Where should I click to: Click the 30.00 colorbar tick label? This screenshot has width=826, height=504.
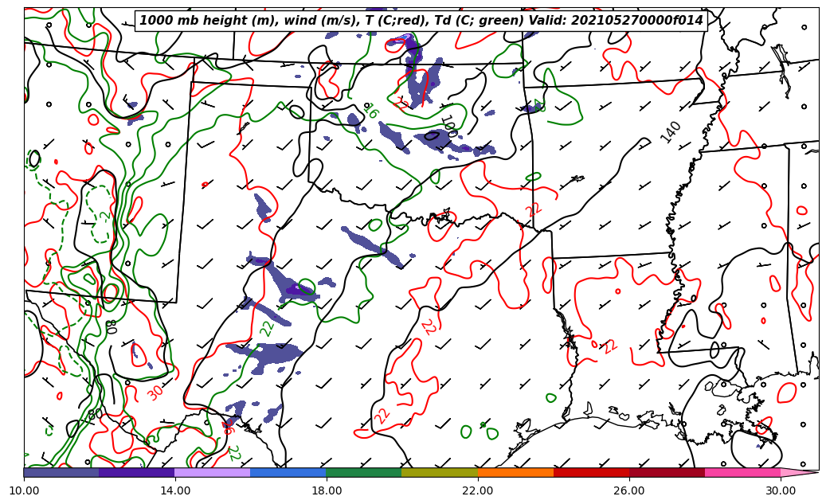[781, 490]
